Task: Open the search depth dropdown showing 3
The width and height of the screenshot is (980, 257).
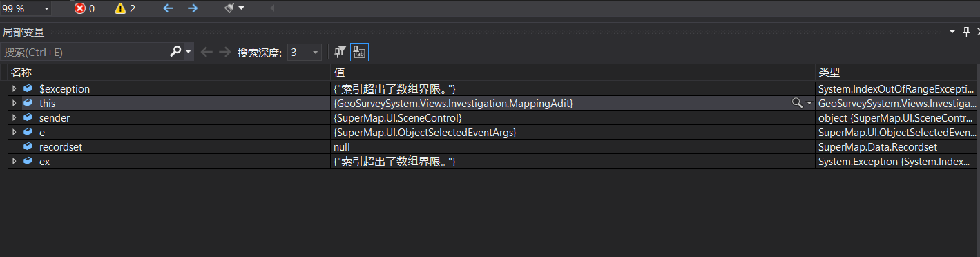Action: pos(305,52)
